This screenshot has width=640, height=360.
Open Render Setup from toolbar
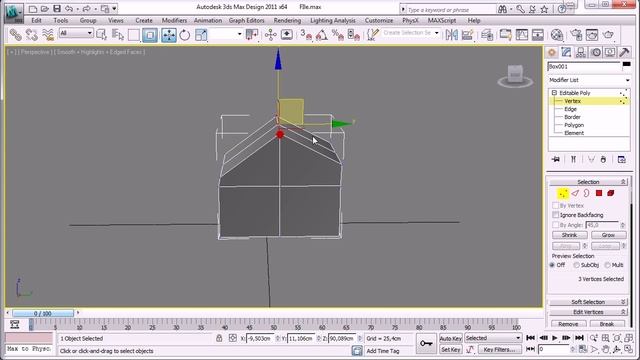[576, 35]
